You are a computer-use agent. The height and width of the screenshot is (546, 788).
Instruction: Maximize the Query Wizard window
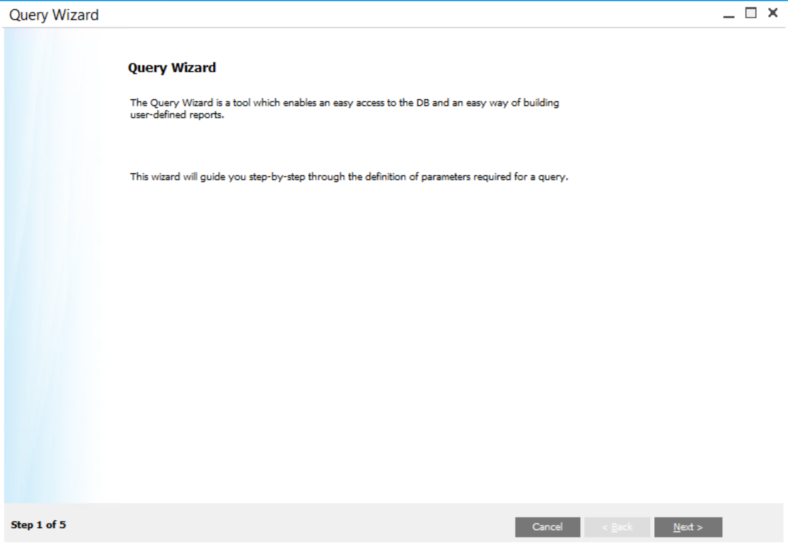click(x=751, y=13)
